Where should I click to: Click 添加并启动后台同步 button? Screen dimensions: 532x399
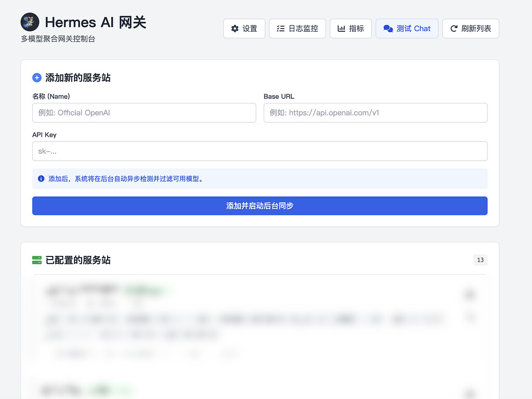(x=260, y=205)
